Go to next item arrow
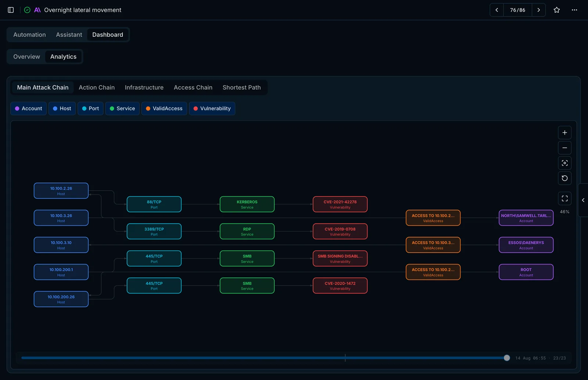The height and width of the screenshot is (380, 588). pos(539,10)
